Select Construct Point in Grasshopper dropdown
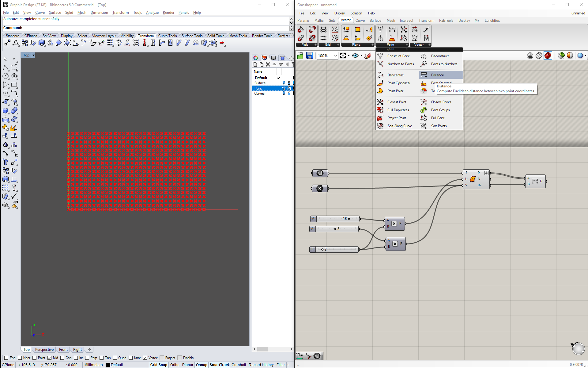 pyautogui.click(x=398, y=56)
